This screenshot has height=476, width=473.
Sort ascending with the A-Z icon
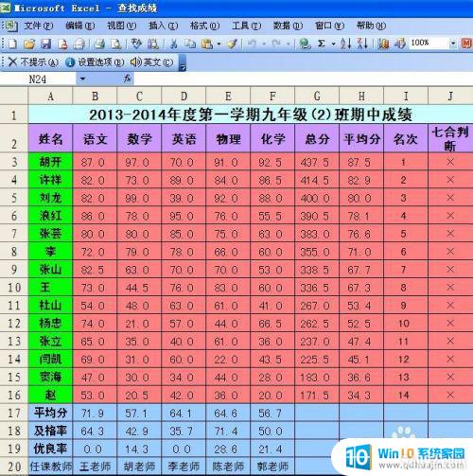pyautogui.click(x=345, y=44)
